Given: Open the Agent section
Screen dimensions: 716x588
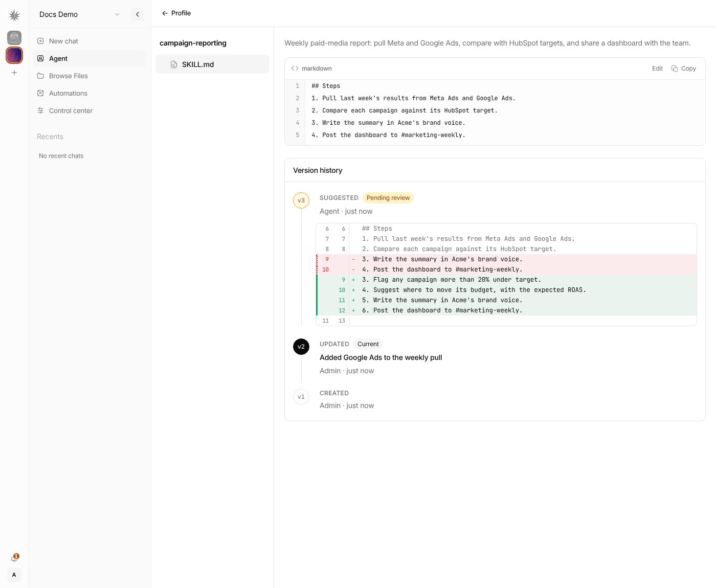Looking at the screenshot, I should pyautogui.click(x=89, y=58).
